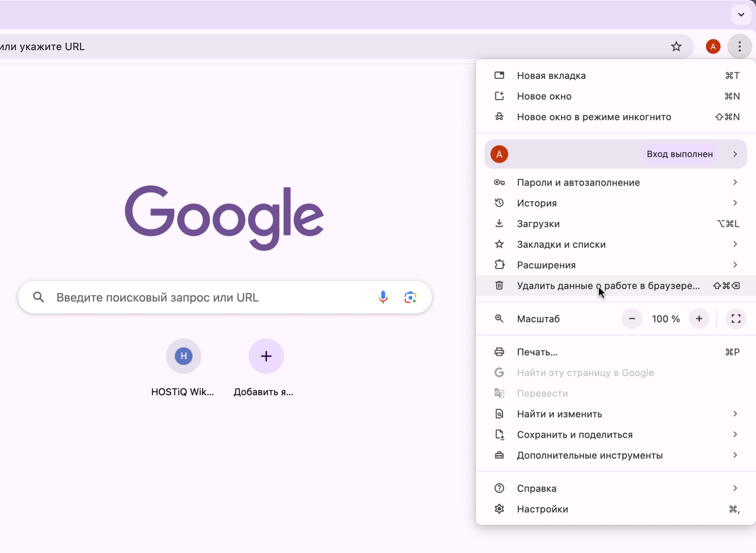Open Новая вкладка menu item

coord(551,75)
